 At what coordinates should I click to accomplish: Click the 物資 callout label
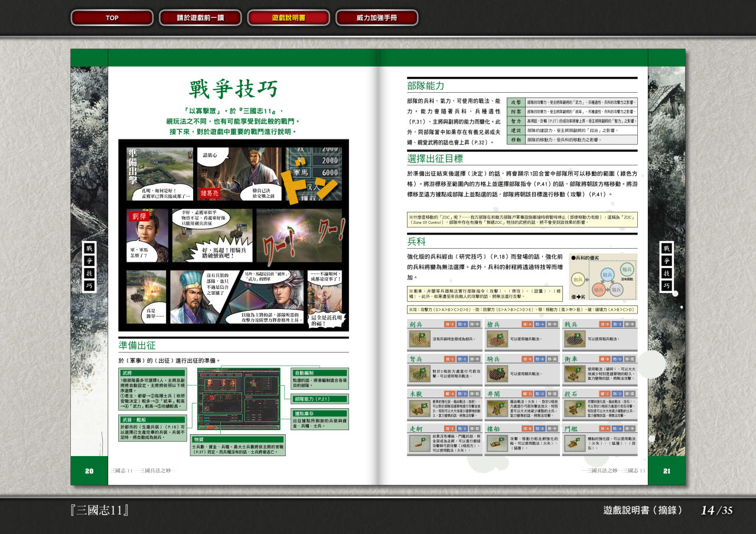pyautogui.click(x=238, y=439)
